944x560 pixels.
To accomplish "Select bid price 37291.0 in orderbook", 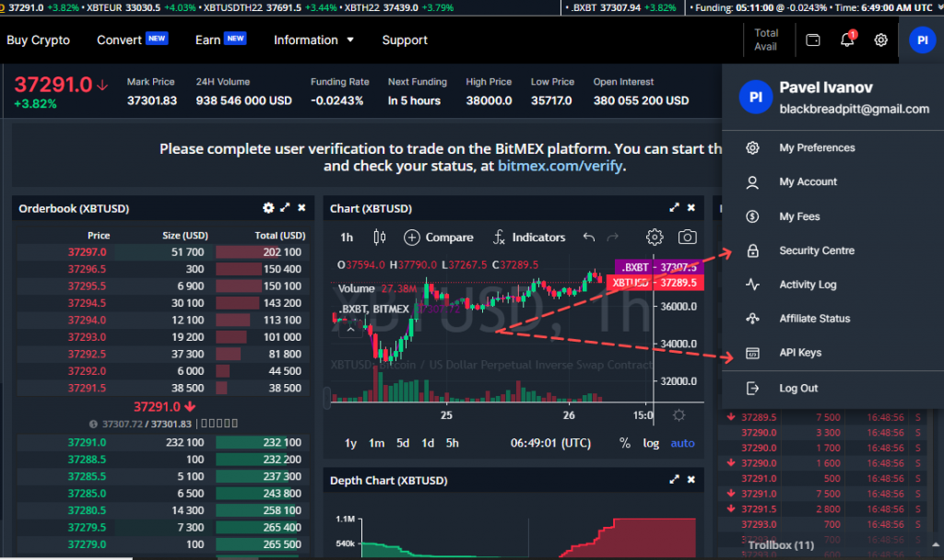I will [x=88, y=442].
